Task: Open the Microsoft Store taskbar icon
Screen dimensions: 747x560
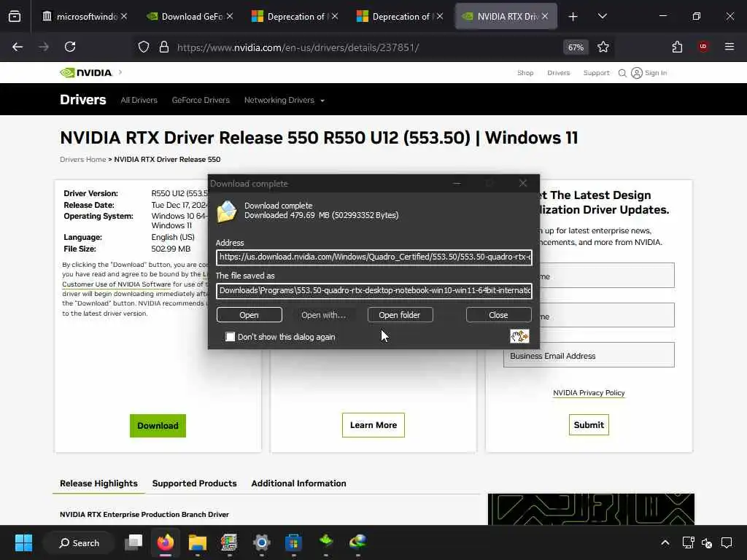Action: 293,542
